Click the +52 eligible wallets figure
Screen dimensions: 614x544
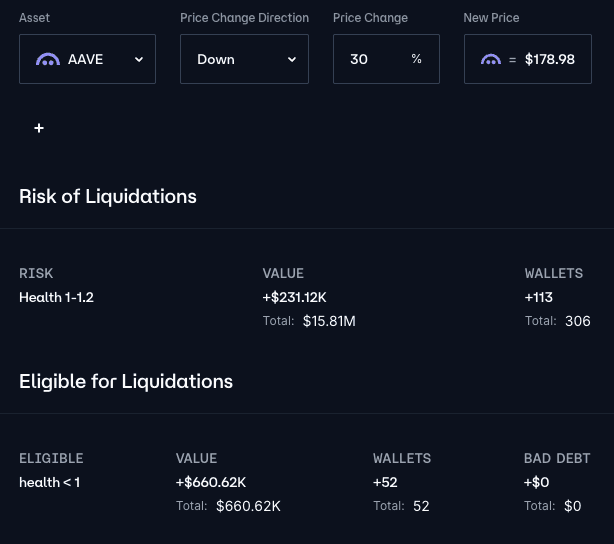click(385, 482)
